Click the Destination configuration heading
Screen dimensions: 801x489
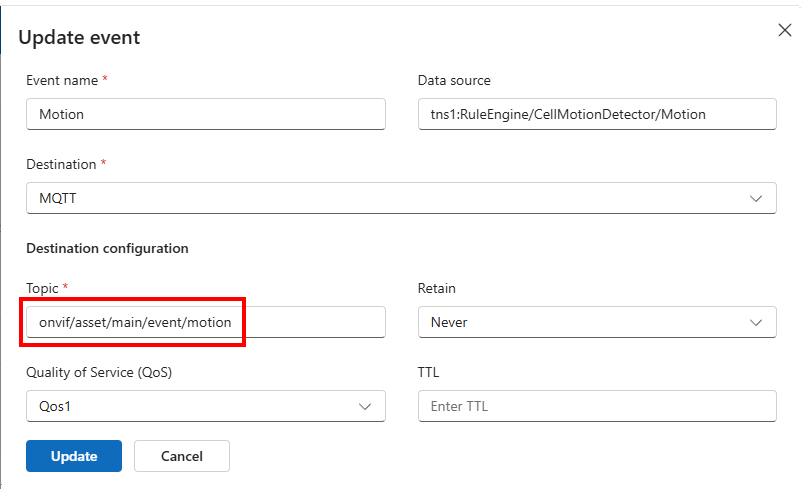(x=107, y=248)
